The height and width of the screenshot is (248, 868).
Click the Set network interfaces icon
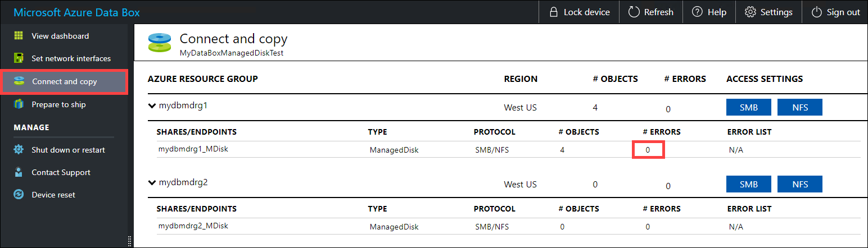(x=19, y=58)
